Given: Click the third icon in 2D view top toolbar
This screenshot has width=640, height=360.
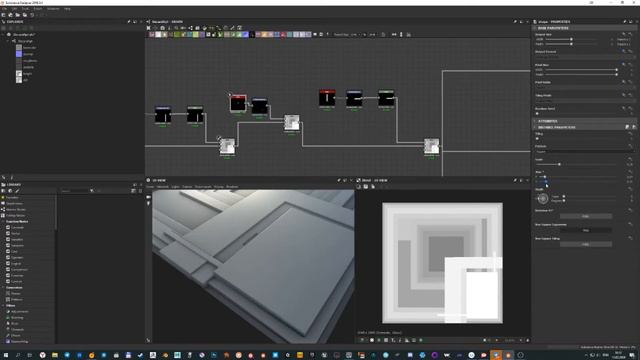Looking at the screenshot, I should tap(373, 187).
